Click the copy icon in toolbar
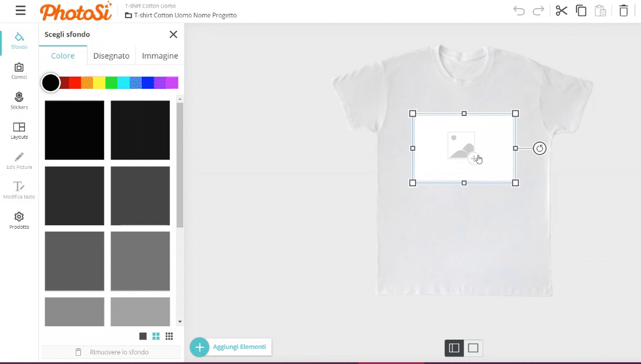The width and height of the screenshot is (641, 364). pos(581,10)
